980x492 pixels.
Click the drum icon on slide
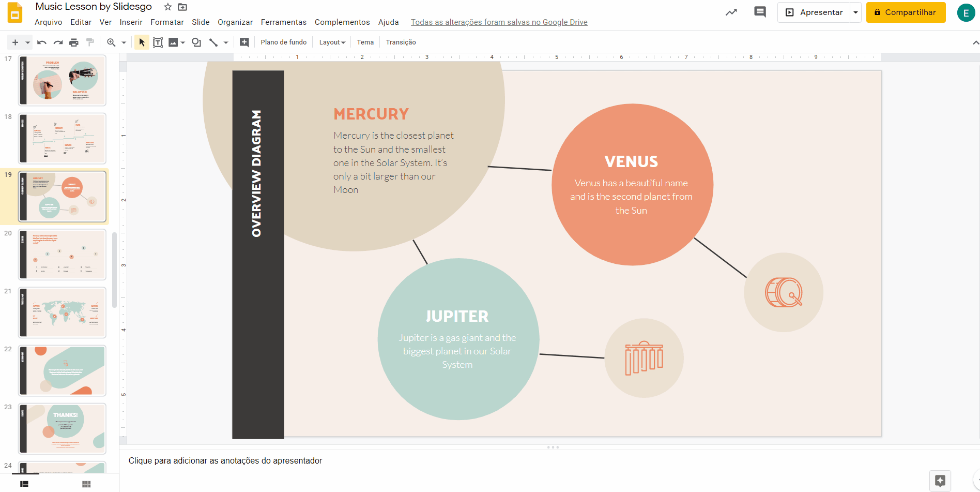pos(784,292)
